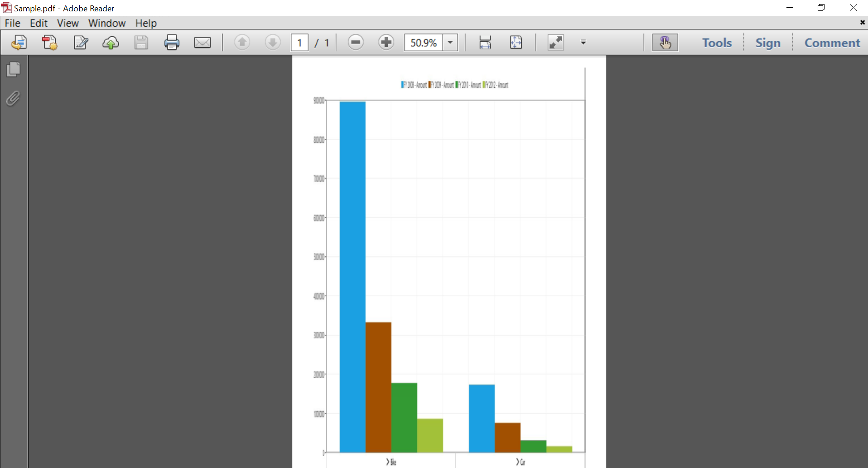Open the Tools pane
This screenshot has height=468, width=868.
(x=717, y=43)
